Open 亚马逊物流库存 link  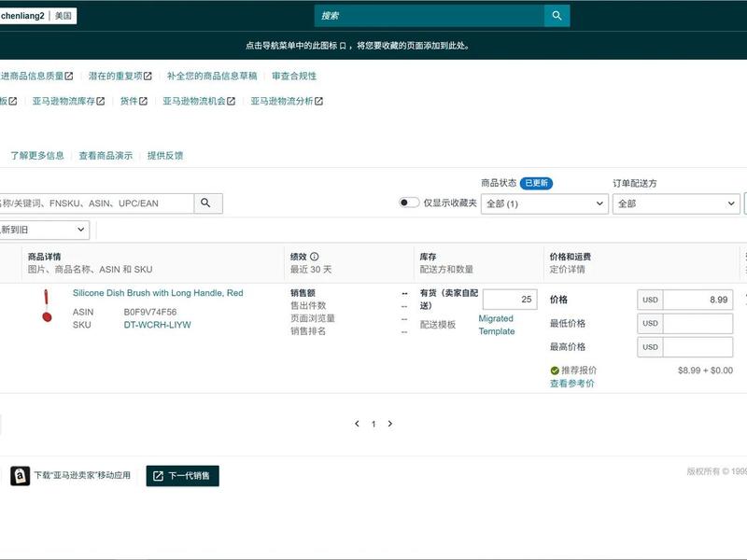tap(68, 101)
